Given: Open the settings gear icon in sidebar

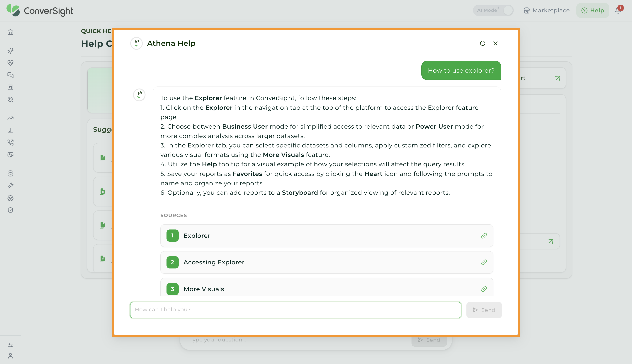Looking at the screenshot, I should pyautogui.click(x=10, y=198).
